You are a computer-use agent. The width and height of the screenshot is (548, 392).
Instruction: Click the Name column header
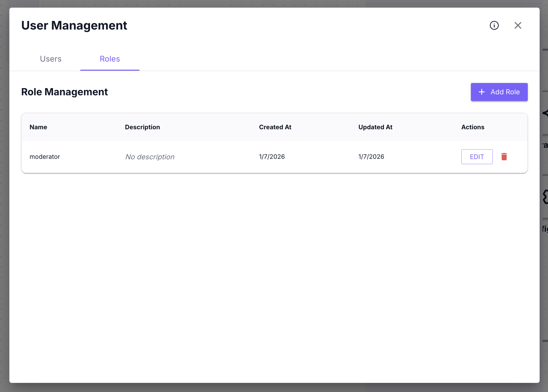point(38,127)
